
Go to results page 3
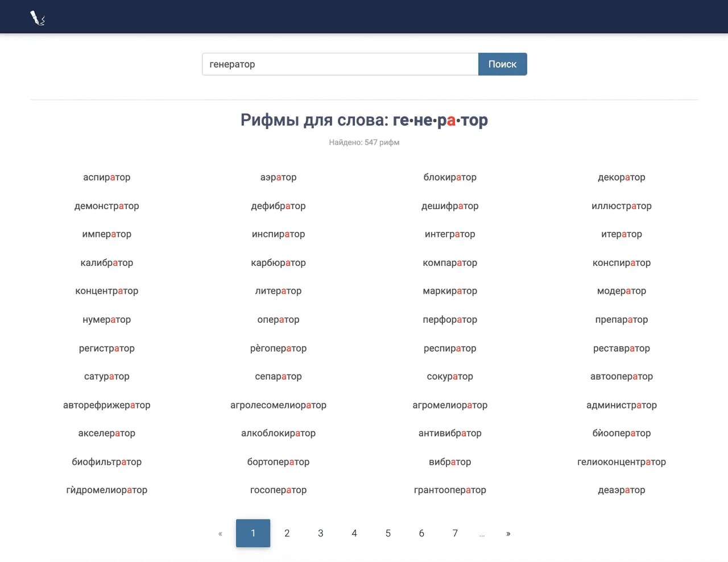(x=321, y=534)
